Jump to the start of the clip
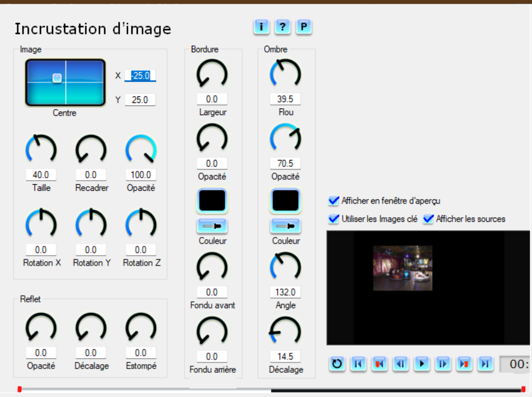The width and height of the screenshot is (532, 397). [358, 364]
